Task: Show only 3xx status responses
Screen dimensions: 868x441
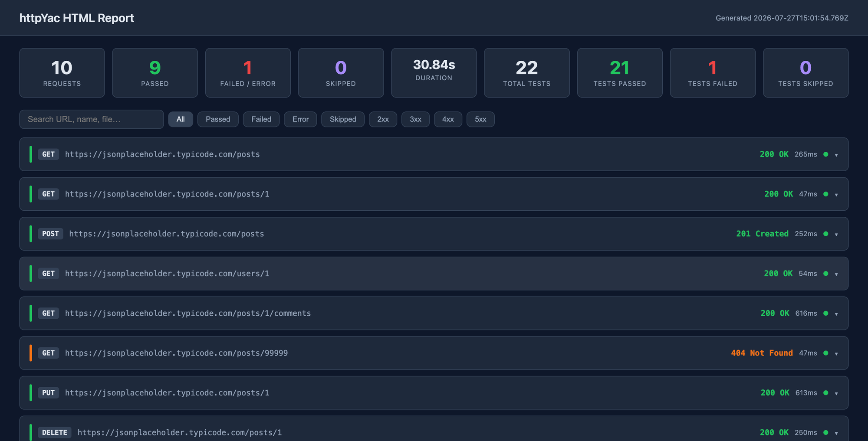Action: tap(415, 119)
